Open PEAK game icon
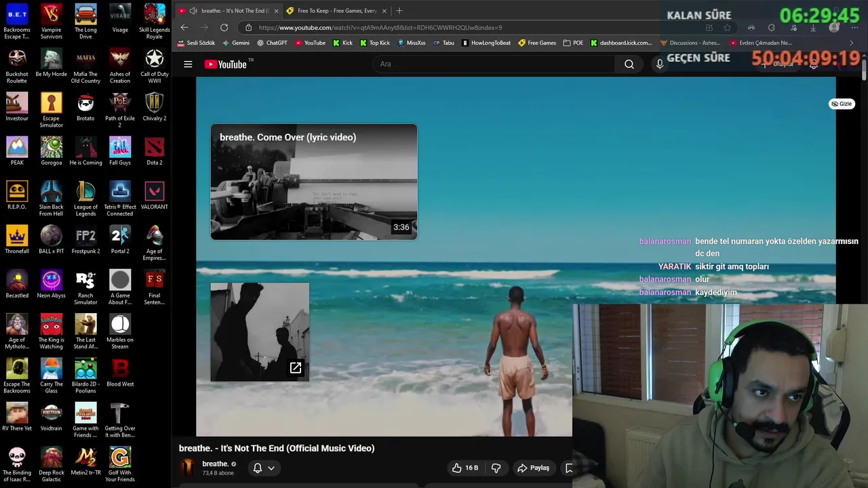Viewport: 868px width, 488px height. 17,151
